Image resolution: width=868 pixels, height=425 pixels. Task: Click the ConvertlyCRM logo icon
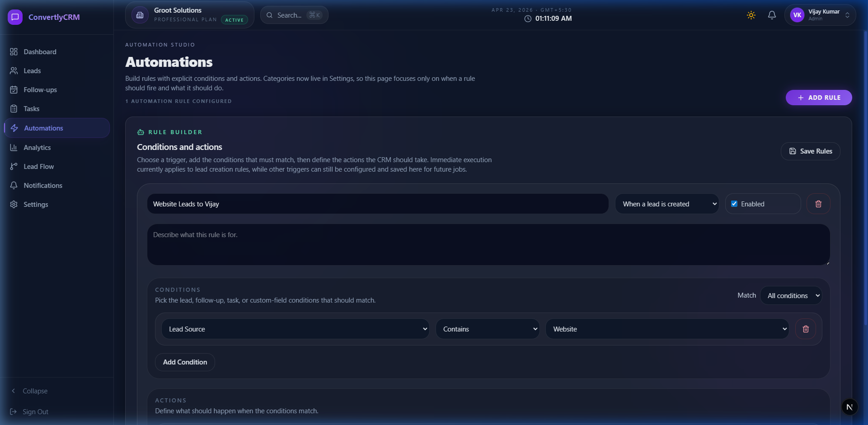coord(15,17)
